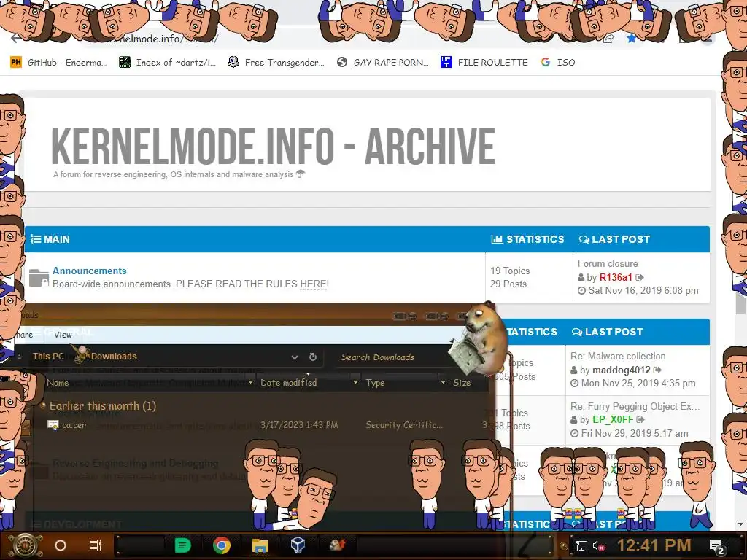The image size is (747, 560).
Task: Sort by the Date modified column header
Action: [x=288, y=382]
